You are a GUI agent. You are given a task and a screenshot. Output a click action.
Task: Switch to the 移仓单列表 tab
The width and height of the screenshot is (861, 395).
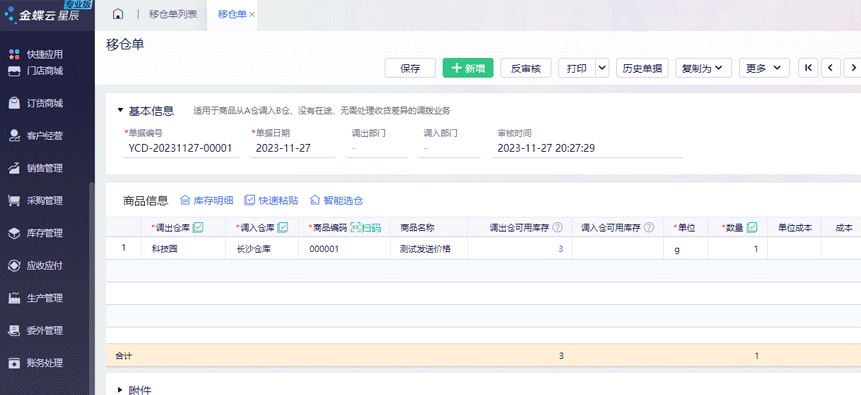click(x=173, y=14)
